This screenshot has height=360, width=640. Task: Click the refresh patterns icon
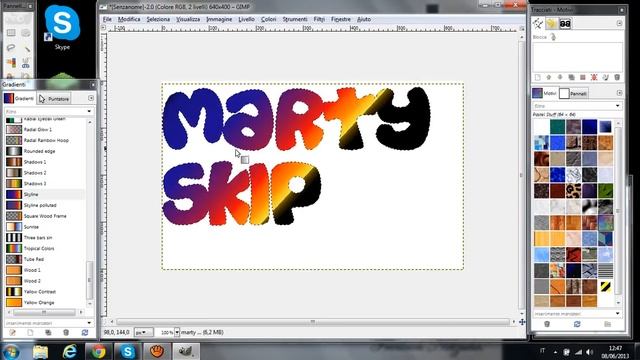[x=577, y=324]
